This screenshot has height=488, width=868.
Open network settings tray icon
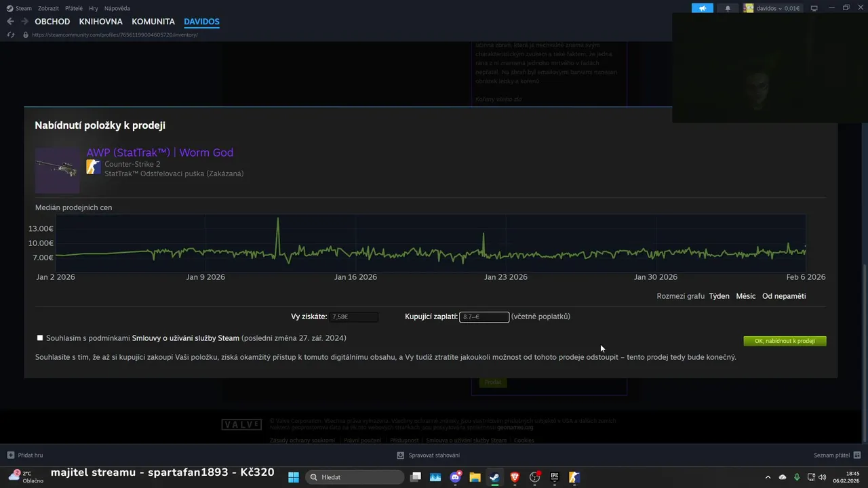tap(812, 477)
